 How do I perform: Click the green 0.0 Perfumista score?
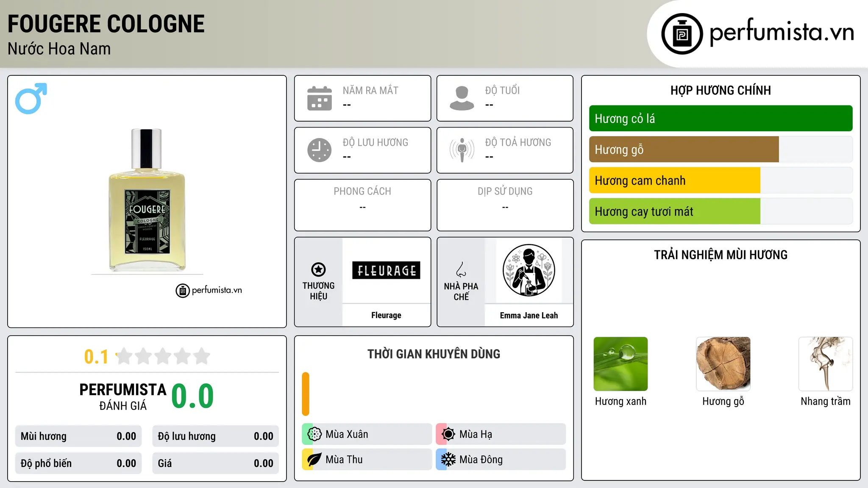[x=192, y=396]
